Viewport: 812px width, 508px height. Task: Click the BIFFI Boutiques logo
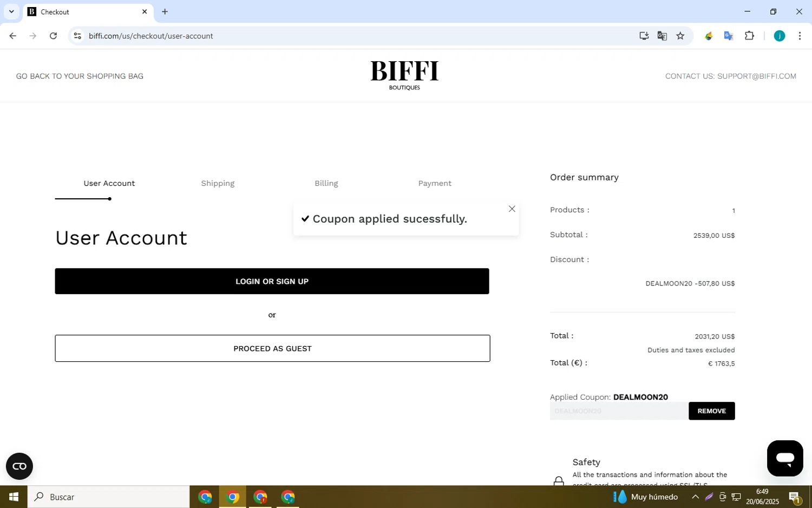point(404,75)
